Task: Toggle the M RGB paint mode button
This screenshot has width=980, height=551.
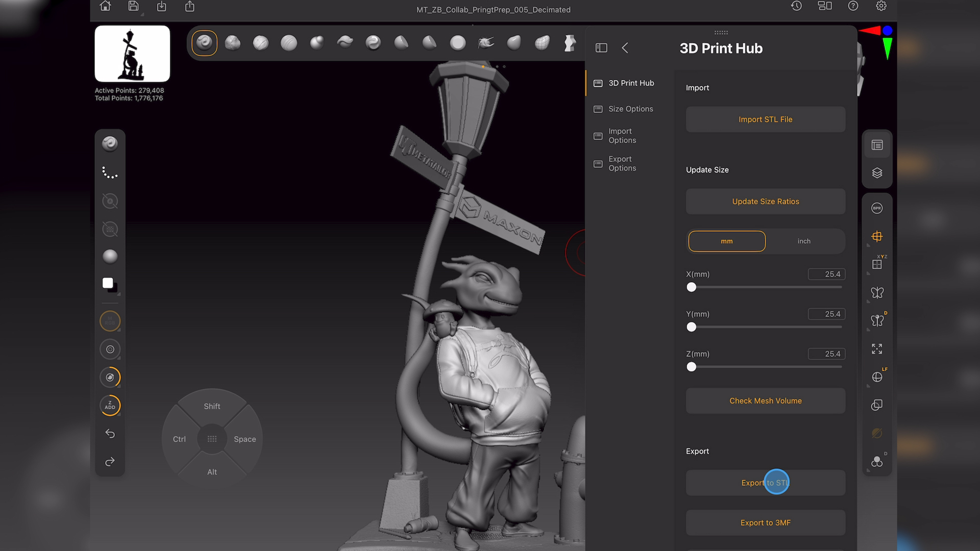Action: [109, 321]
